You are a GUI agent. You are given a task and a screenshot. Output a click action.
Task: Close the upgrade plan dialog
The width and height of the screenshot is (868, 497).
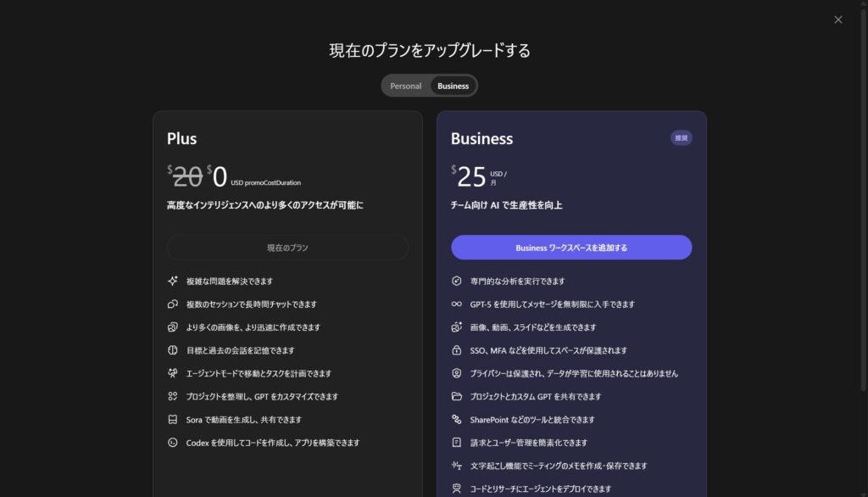tap(837, 20)
